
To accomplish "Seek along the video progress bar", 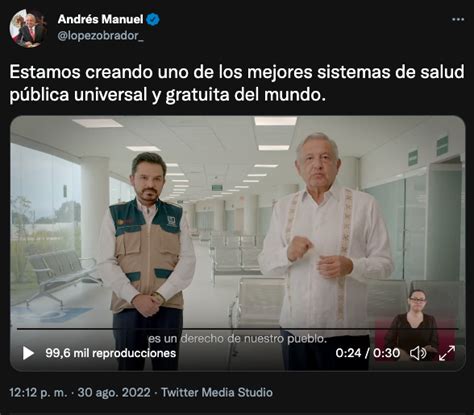I will click(x=237, y=329).
